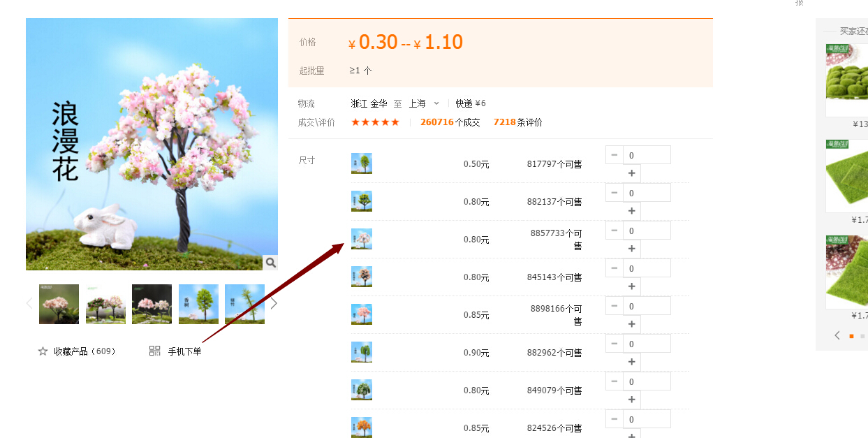The image size is (868, 438).
Task: Increase quantity for the 0.50元 size
Action: (x=631, y=173)
